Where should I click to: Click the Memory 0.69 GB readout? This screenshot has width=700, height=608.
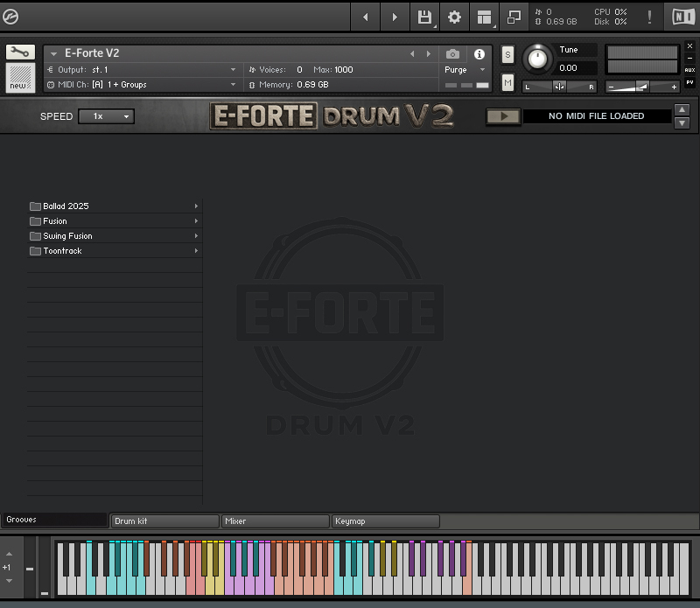click(312, 84)
